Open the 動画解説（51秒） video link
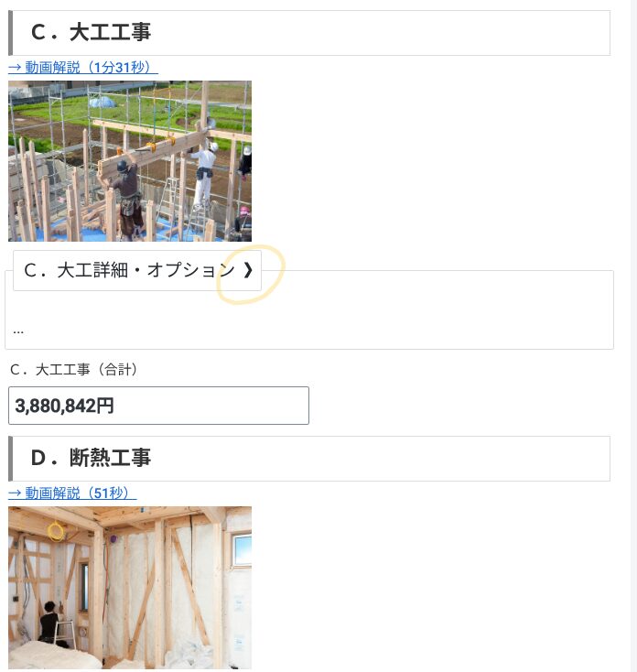The width and height of the screenshot is (637, 672). pyautogui.click(x=72, y=493)
